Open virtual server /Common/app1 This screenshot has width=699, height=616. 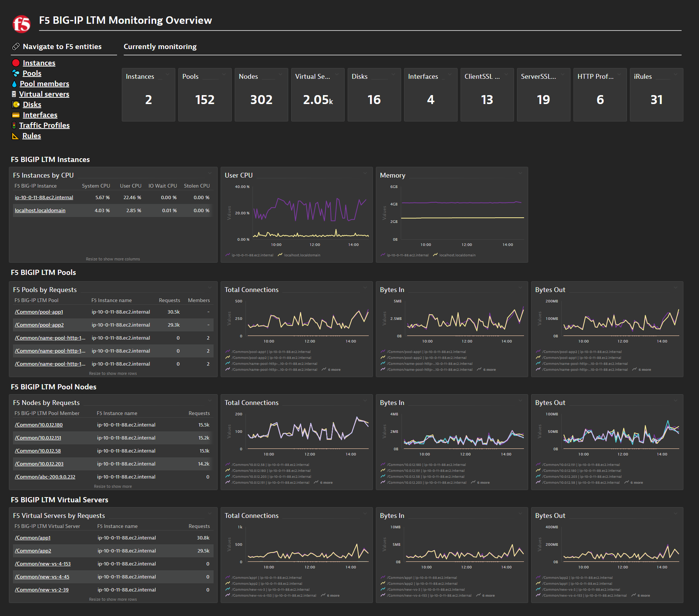33,538
